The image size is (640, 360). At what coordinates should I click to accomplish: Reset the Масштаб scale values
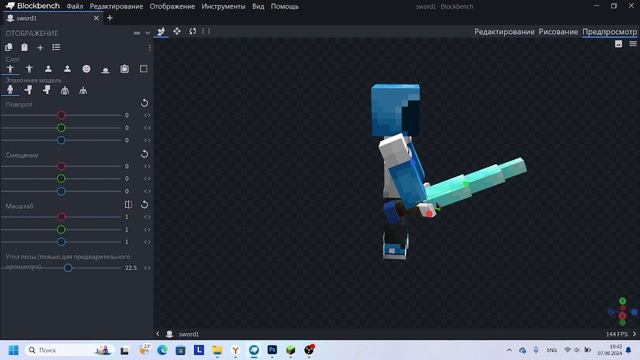[x=144, y=204]
